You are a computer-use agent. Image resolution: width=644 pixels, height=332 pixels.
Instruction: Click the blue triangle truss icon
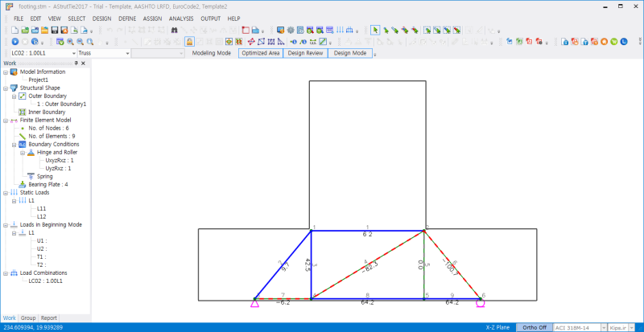pos(281,42)
